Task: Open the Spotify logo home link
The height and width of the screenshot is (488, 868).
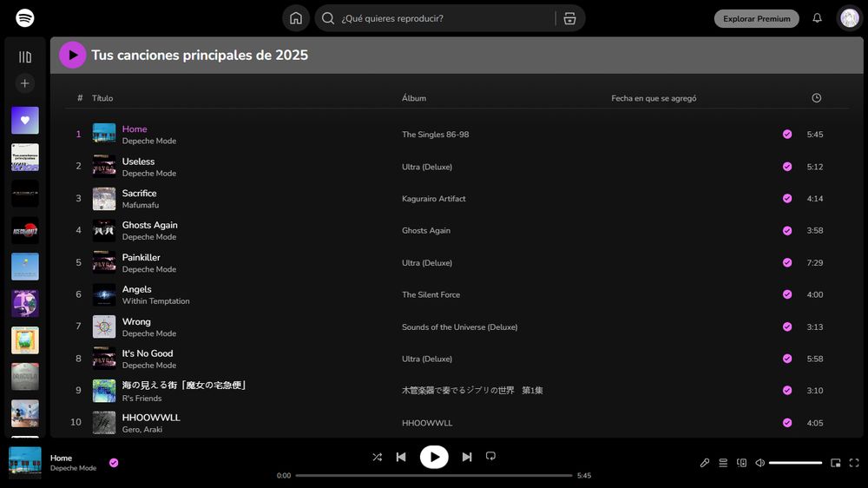Action: click(25, 17)
